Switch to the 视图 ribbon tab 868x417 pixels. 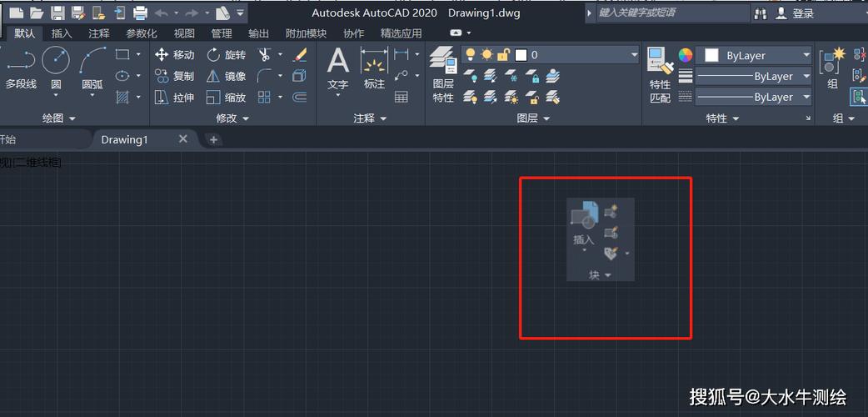point(184,33)
